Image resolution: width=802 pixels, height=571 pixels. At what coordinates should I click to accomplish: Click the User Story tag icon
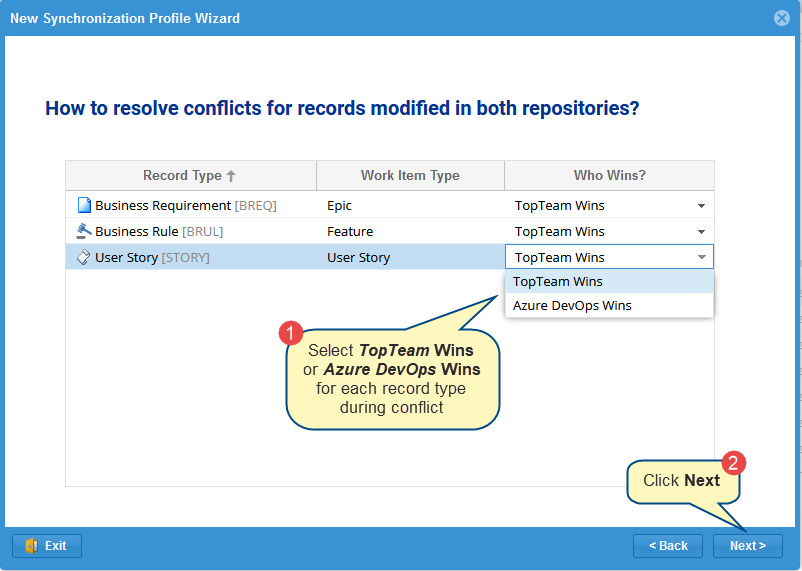[x=84, y=257]
